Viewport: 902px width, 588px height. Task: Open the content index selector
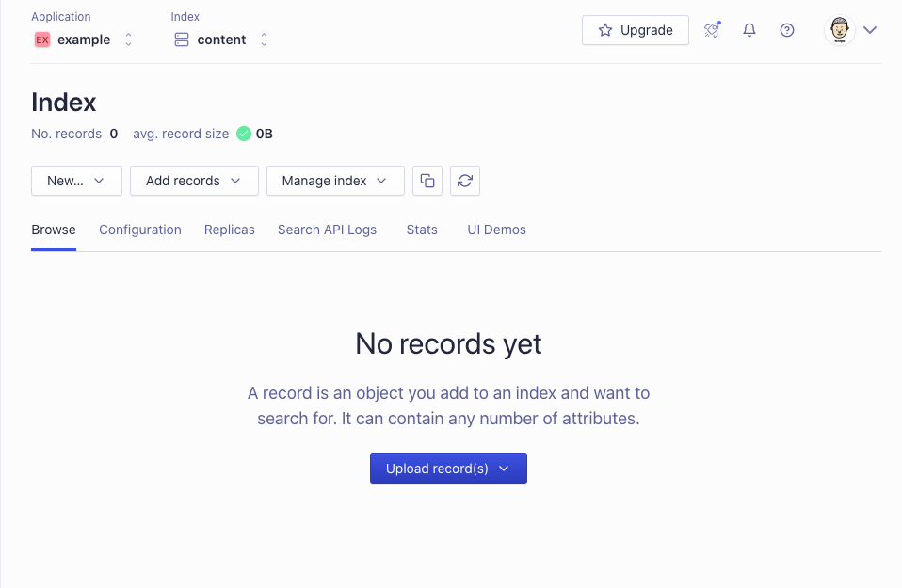(221, 40)
